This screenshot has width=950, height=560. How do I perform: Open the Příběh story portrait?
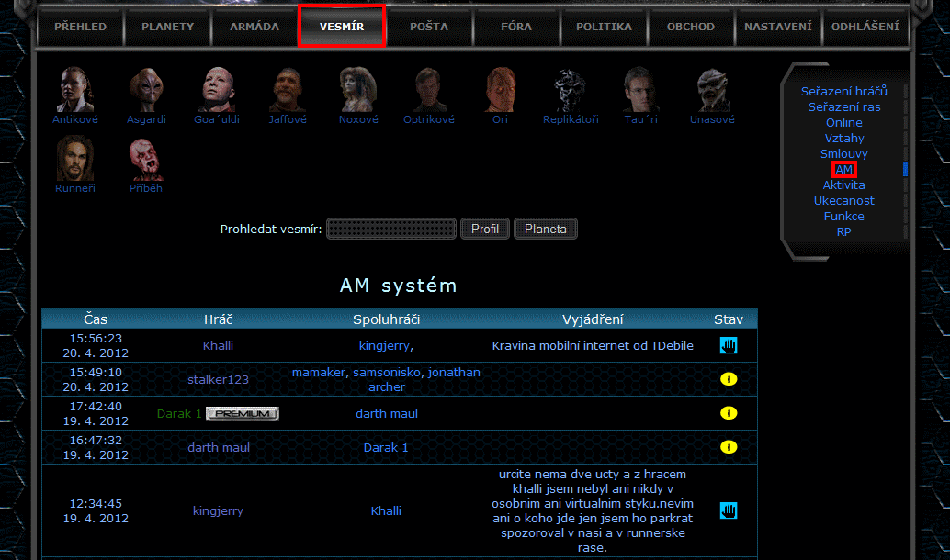pyautogui.click(x=146, y=159)
